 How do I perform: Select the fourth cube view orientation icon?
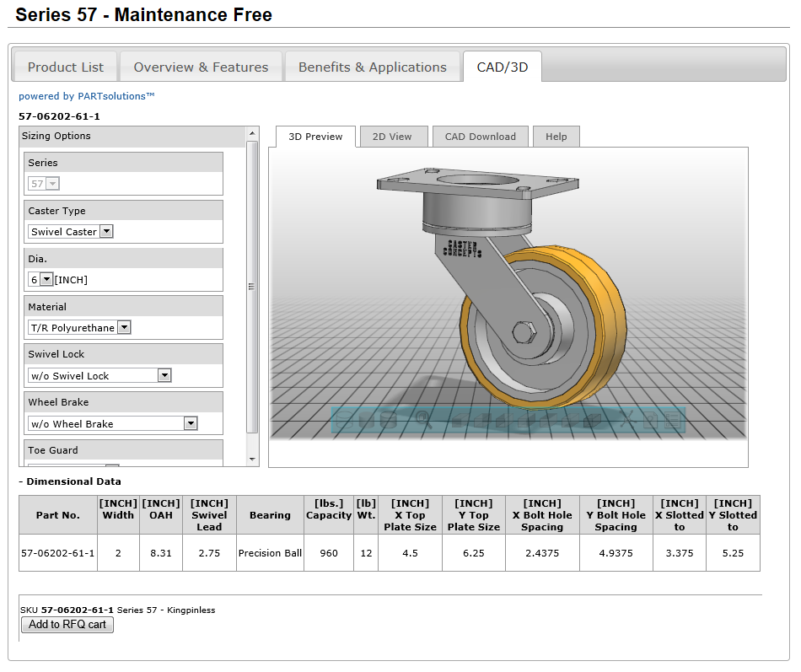point(526,420)
